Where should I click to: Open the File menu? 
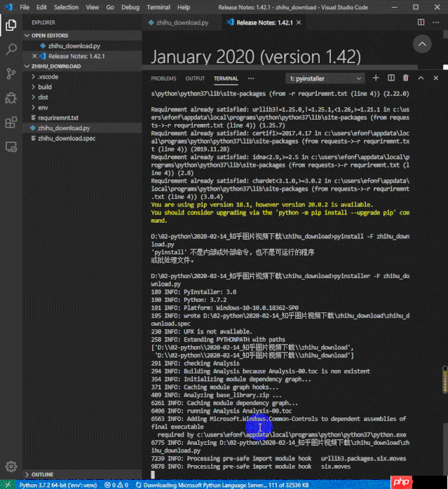[x=25, y=7]
